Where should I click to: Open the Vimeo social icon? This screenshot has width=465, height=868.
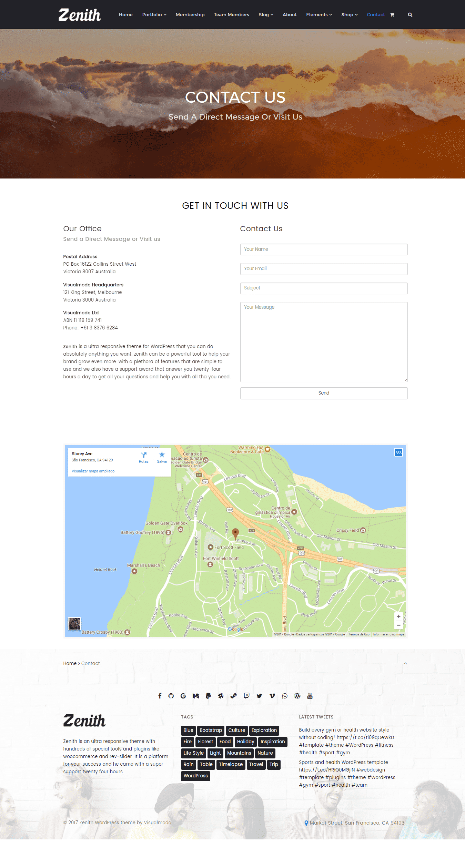tap(272, 696)
